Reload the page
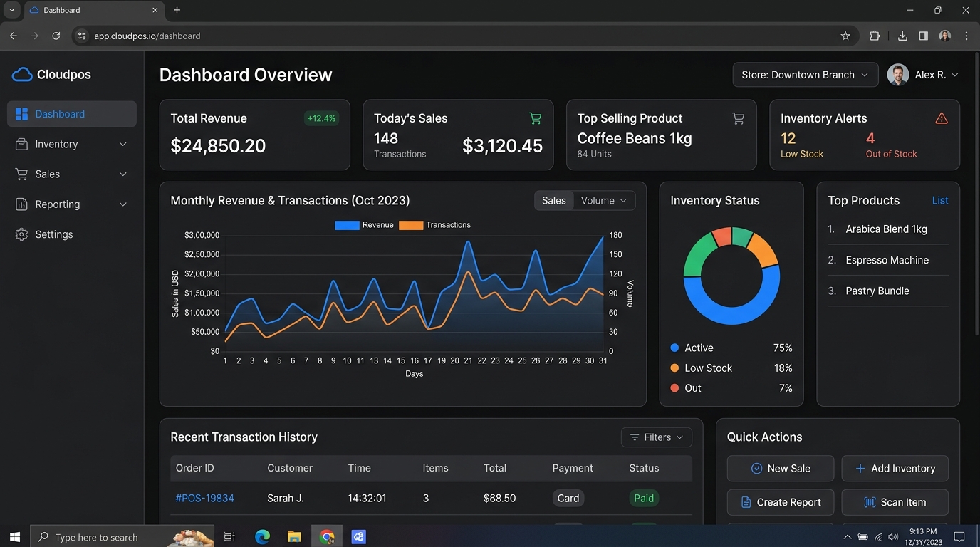 (56, 36)
